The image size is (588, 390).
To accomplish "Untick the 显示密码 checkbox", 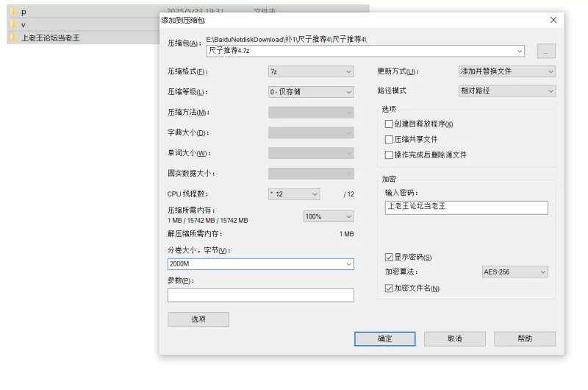I will [389, 257].
